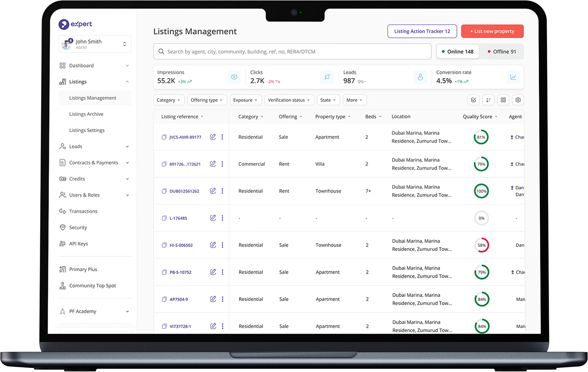
Task: Open table settings gear icon
Action: 518,100
